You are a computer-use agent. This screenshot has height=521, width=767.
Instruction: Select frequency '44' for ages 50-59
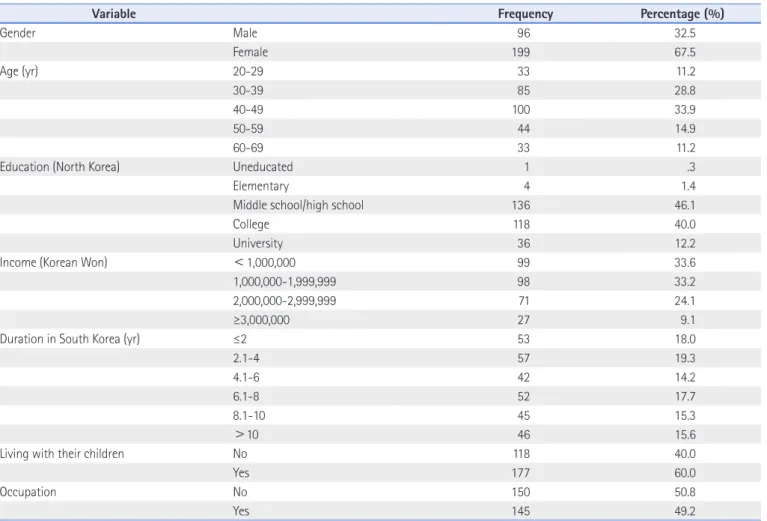[x=523, y=129]
